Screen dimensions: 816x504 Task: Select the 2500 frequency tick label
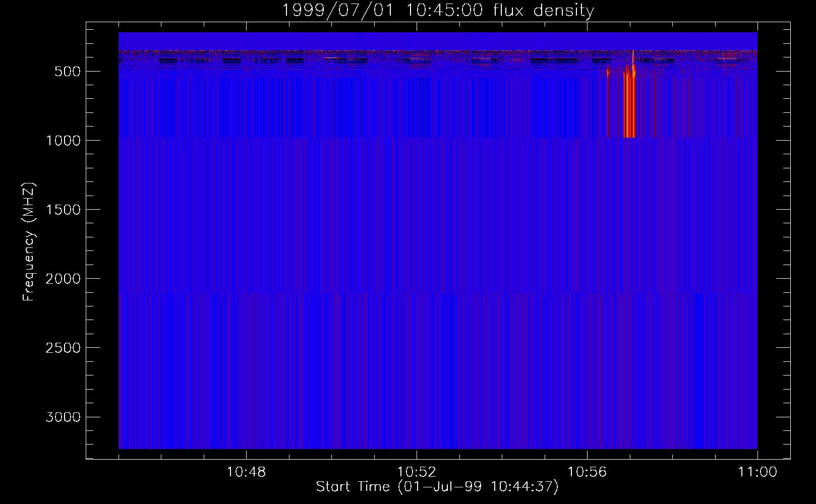click(63, 348)
